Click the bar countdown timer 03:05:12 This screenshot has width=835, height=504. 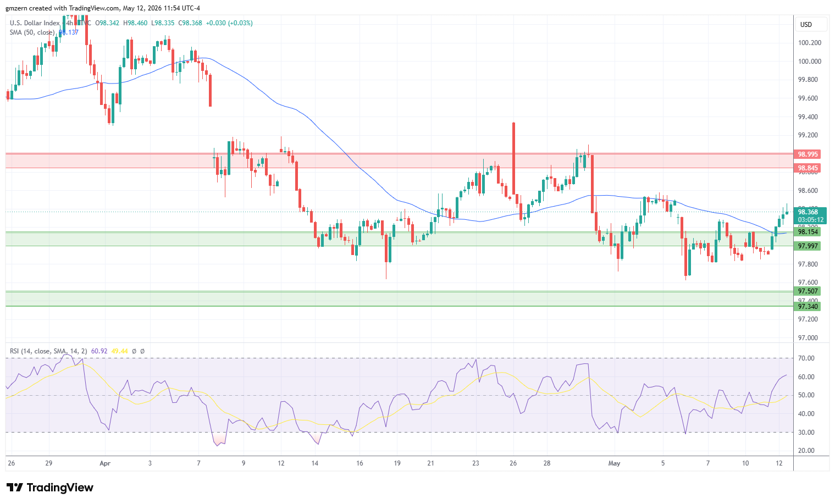pos(811,220)
